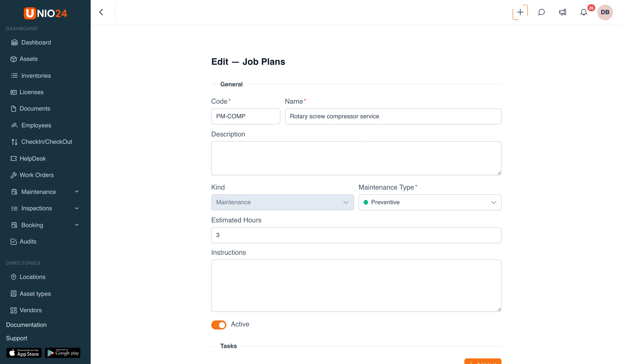Expand the Booking sidebar submenu chevron
This screenshot has height=364, width=622.
coord(77,225)
